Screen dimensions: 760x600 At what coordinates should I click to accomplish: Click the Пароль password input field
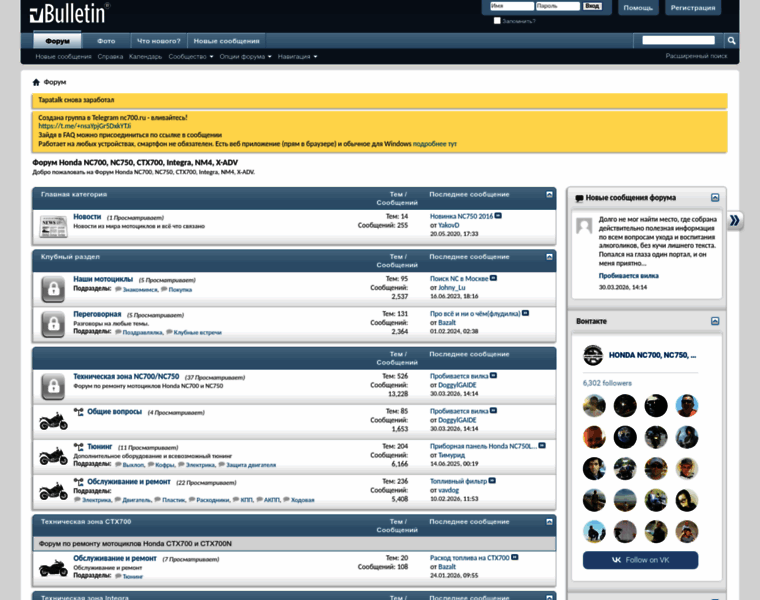point(558,6)
